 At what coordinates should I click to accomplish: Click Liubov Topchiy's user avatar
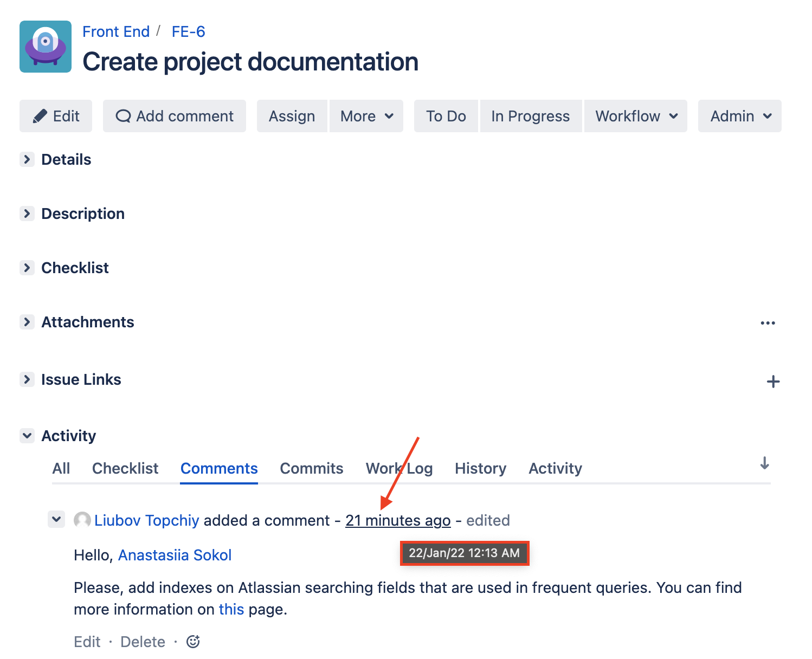click(82, 520)
